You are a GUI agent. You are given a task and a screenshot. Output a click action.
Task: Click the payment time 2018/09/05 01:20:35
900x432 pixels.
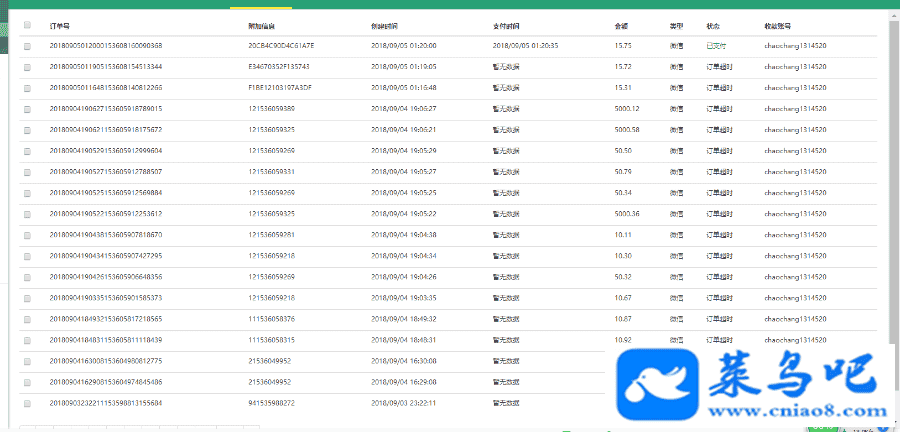(526, 46)
